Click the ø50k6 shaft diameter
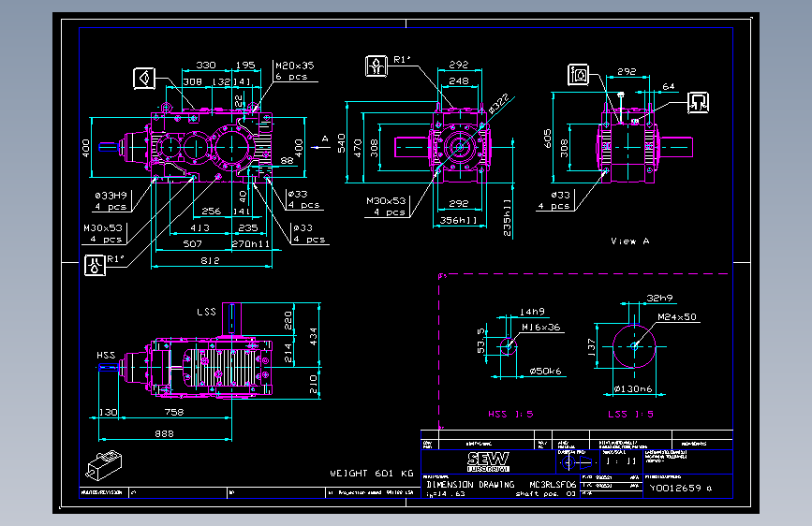This screenshot has width=812, height=526. [545, 372]
